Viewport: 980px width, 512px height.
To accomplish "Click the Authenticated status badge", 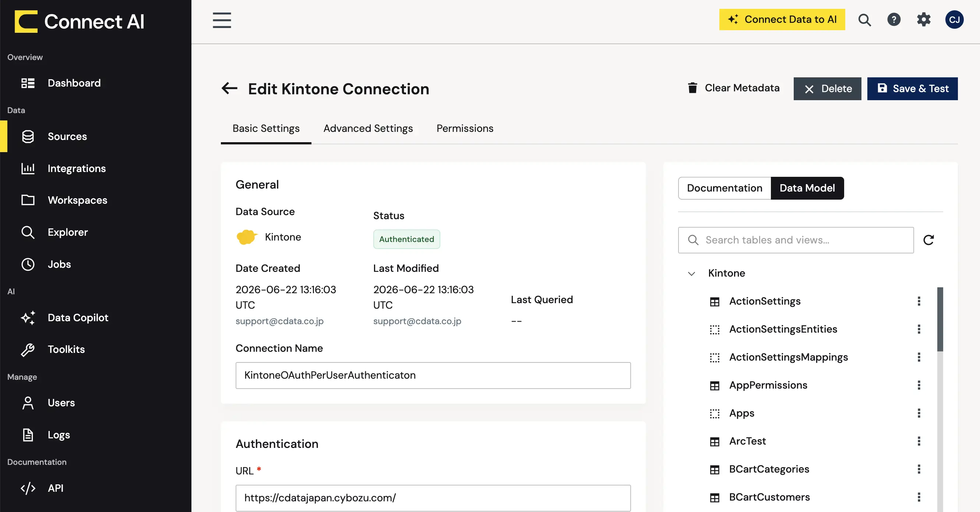I will click(x=406, y=239).
